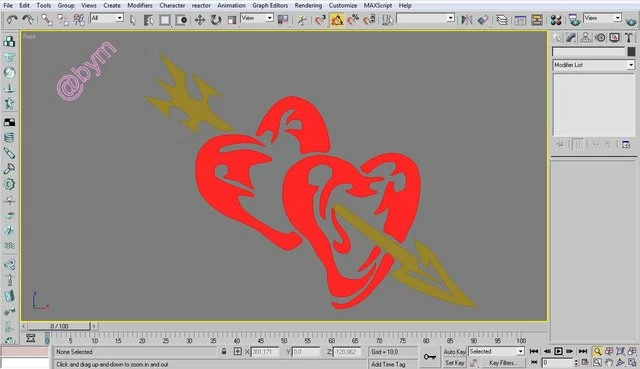Click the Time Configuration icon
The image size is (640, 369).
tap(585, 362)
